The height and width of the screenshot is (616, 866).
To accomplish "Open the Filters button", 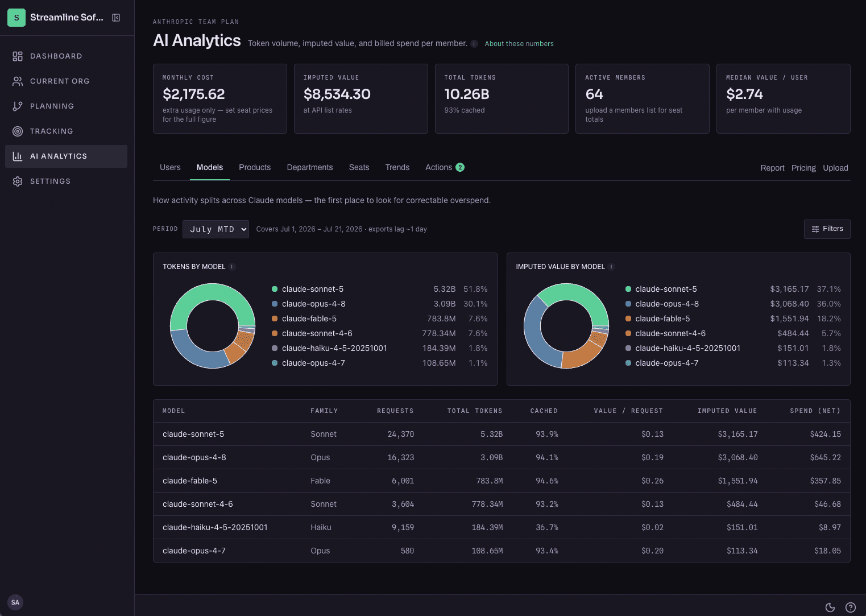I will tap(827, 229).
